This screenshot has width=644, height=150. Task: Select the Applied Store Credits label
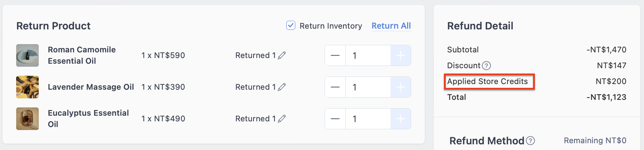(488, 81)
